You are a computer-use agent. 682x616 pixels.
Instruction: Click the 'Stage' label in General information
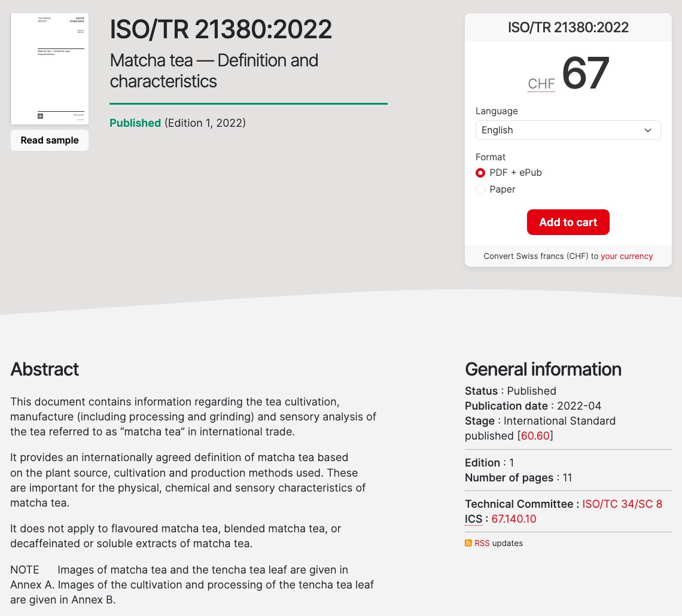click(480, 421)
